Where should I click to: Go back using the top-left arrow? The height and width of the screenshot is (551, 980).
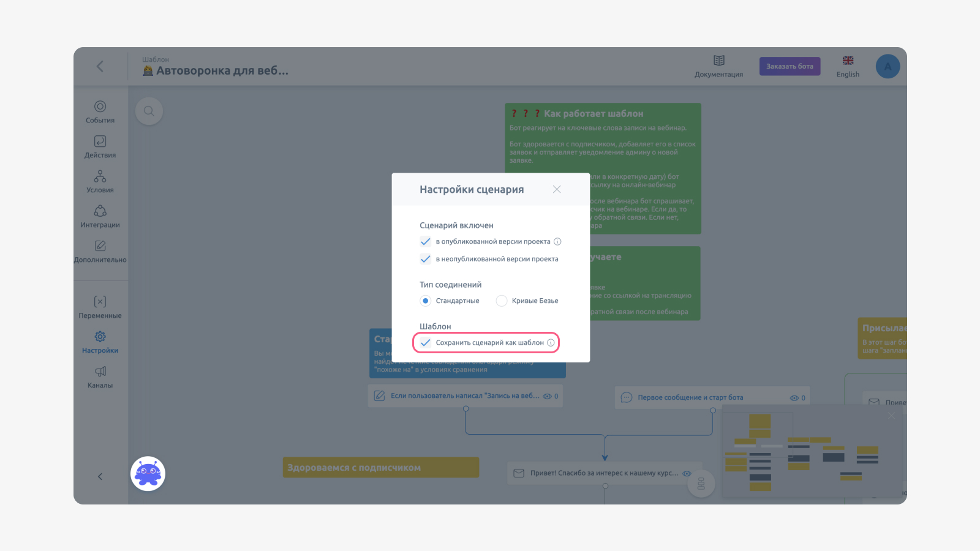click(100, 66)
